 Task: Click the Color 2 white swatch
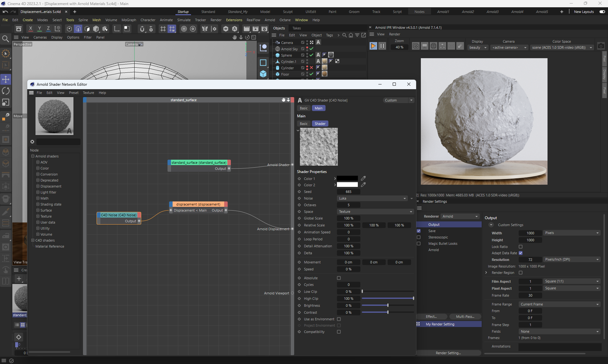click(347, 185)
